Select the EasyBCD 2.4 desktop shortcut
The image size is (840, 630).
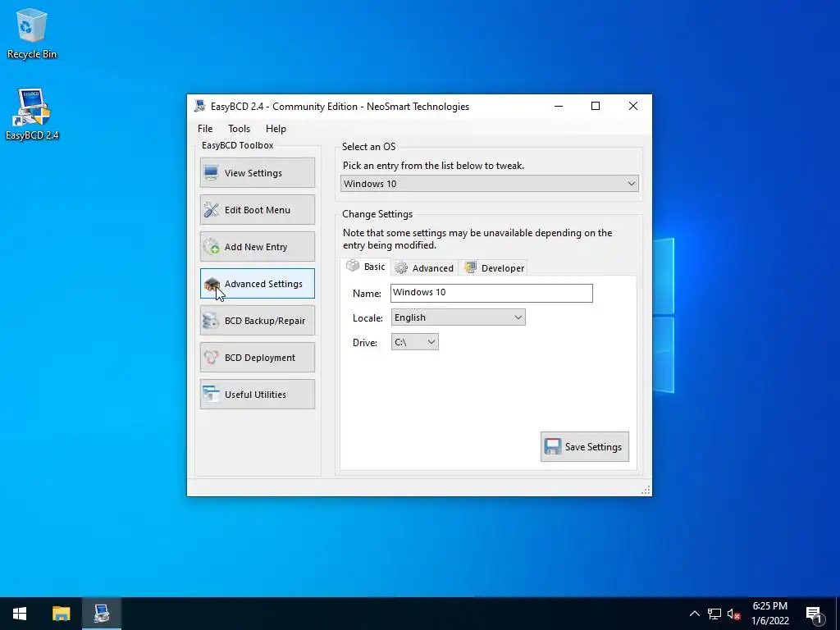pyautogui.click(x=32, y=114)
